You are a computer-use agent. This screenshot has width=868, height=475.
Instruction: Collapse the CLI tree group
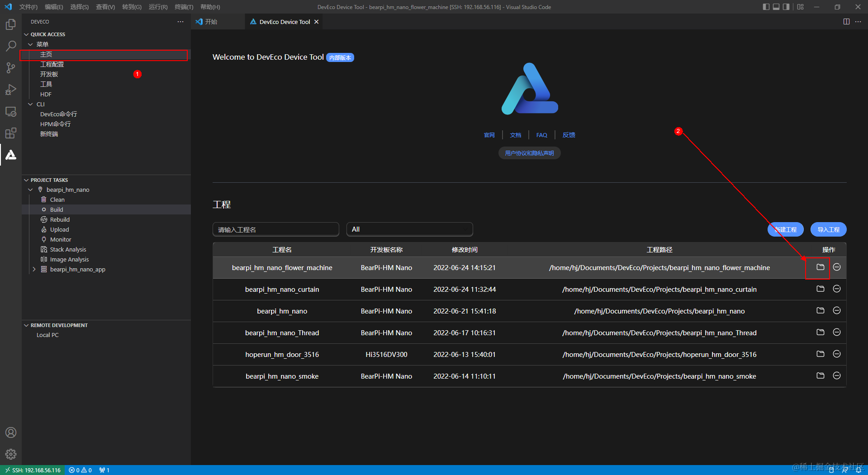(x=30, y=104)
